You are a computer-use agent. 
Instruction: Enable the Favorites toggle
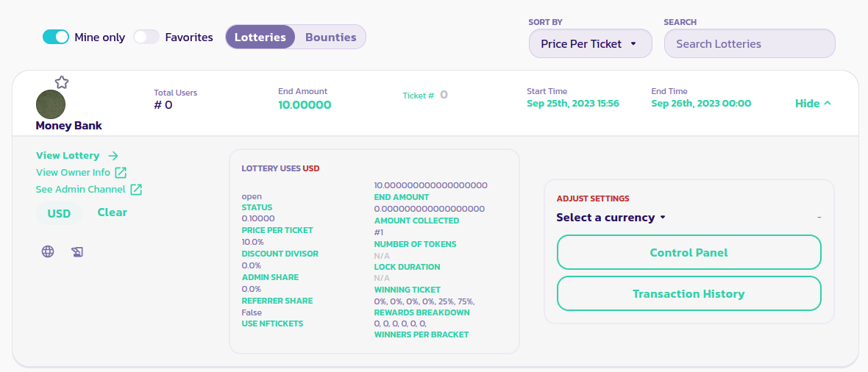146,37
